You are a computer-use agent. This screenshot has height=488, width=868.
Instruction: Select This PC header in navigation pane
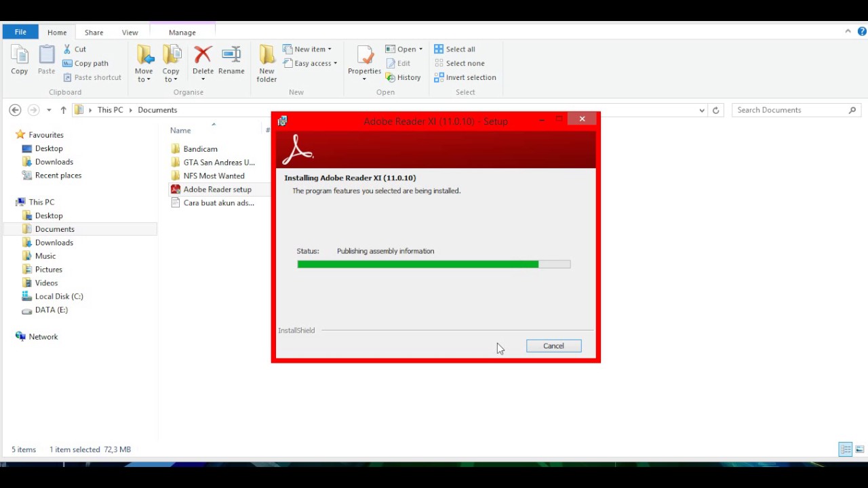tap(41, 202)
